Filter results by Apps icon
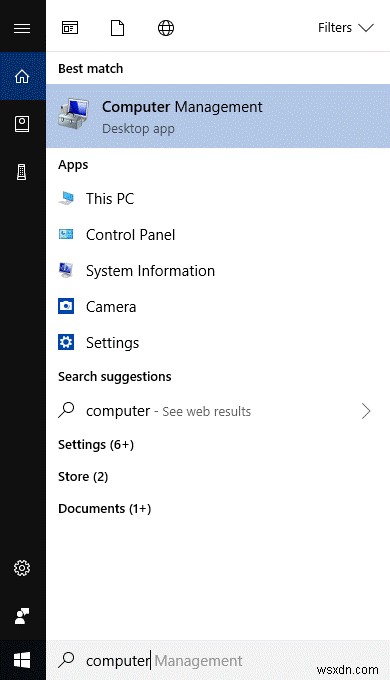 [x=70, y=28]
